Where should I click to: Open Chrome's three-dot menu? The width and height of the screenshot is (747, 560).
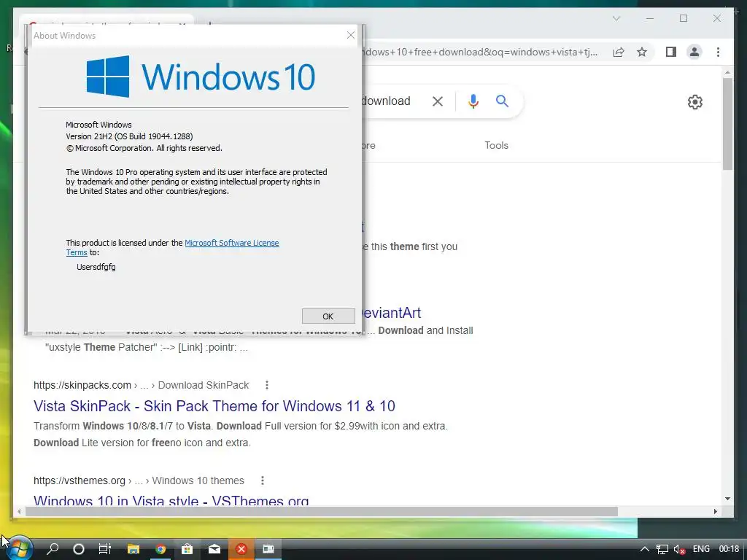[x=718, y=52]
